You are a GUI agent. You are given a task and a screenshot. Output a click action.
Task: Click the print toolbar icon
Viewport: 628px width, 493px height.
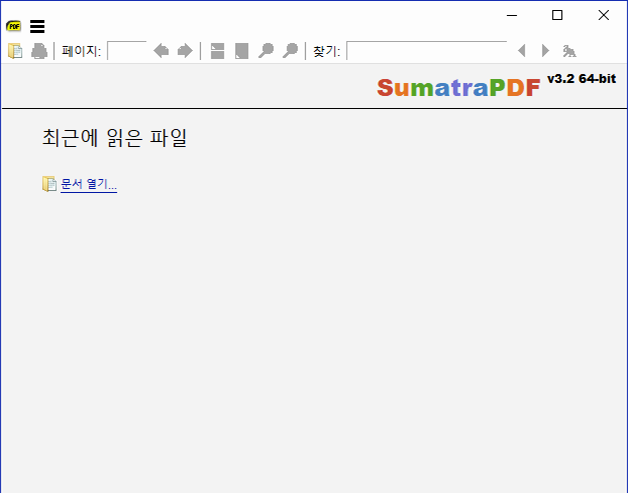(x=39, y=51)
